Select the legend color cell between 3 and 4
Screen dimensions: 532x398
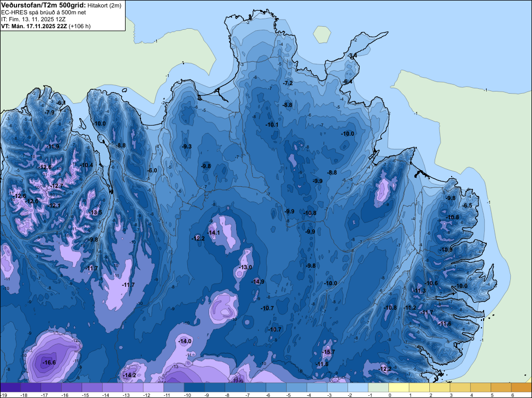460,387
